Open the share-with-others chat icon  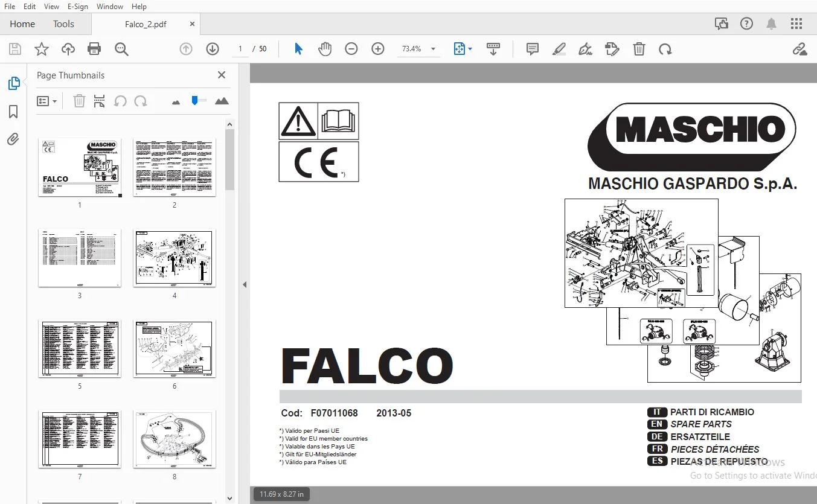click(x=721, y=24)
